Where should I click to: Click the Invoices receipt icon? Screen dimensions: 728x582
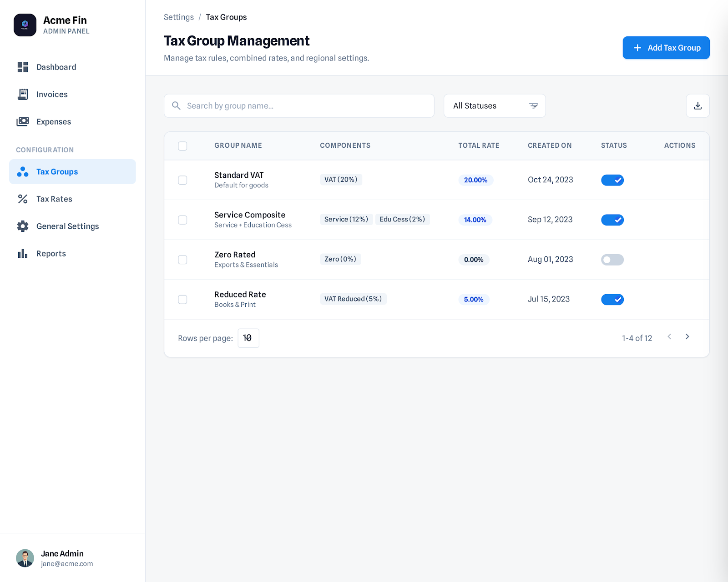point(23,94)
